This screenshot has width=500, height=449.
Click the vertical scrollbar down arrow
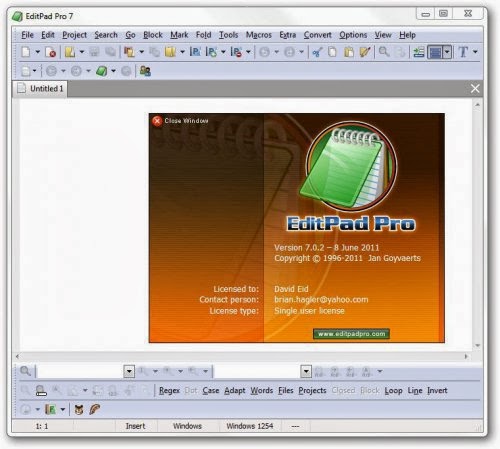pos(477,345)
